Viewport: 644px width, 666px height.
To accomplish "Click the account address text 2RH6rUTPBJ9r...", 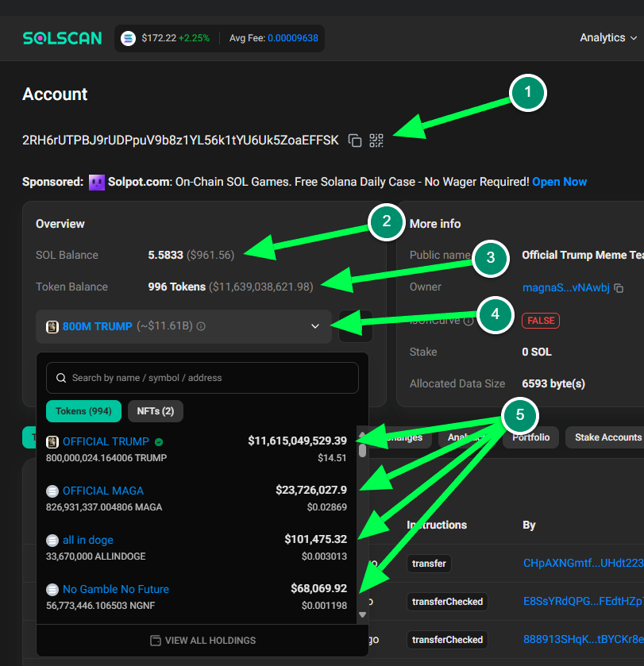I will [180, 141].
